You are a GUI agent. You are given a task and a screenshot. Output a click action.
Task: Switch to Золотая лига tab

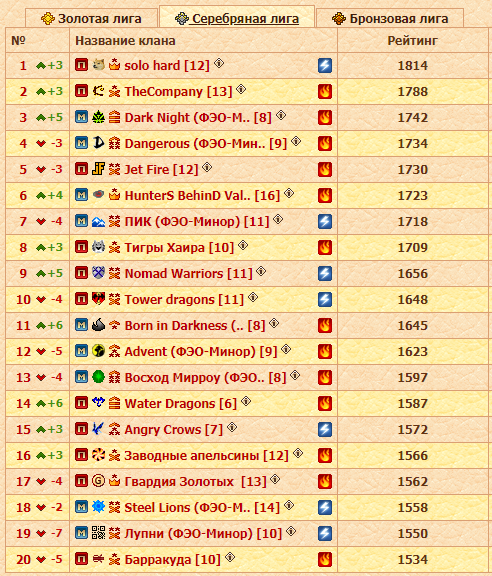tap(91, 19)
